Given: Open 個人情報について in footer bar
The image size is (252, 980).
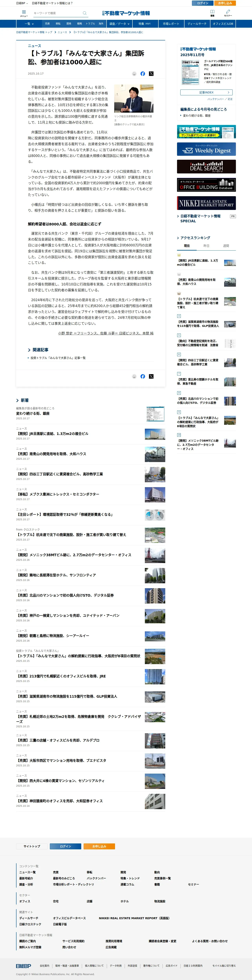Looking at the screenshot, I should [x=94, y=966].
